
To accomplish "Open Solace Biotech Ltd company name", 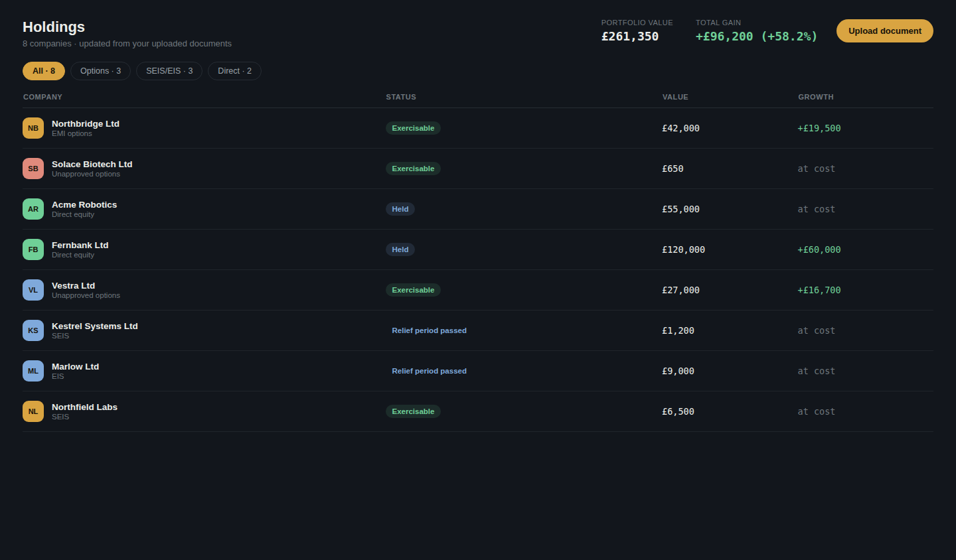I will tap(92, 164).
